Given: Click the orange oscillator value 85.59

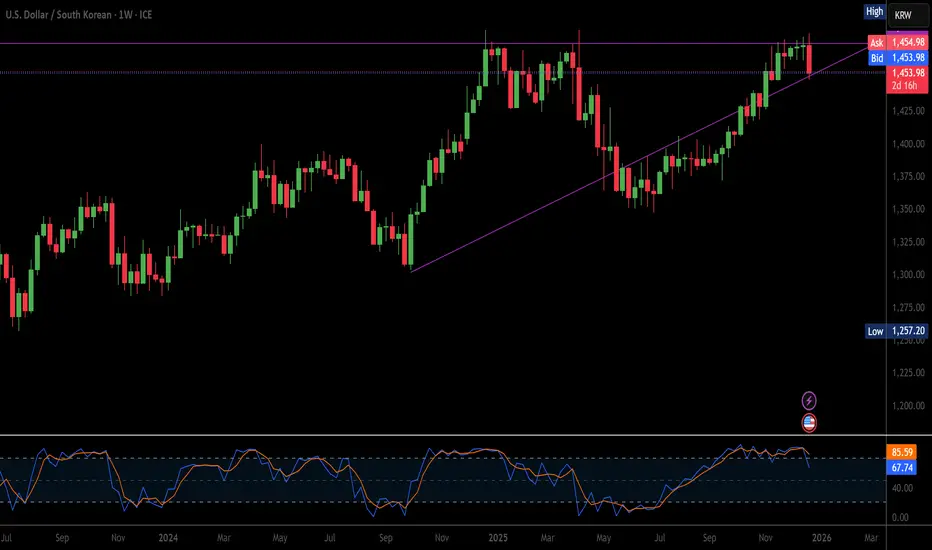Looking at the screenshot, I should 902,452.
